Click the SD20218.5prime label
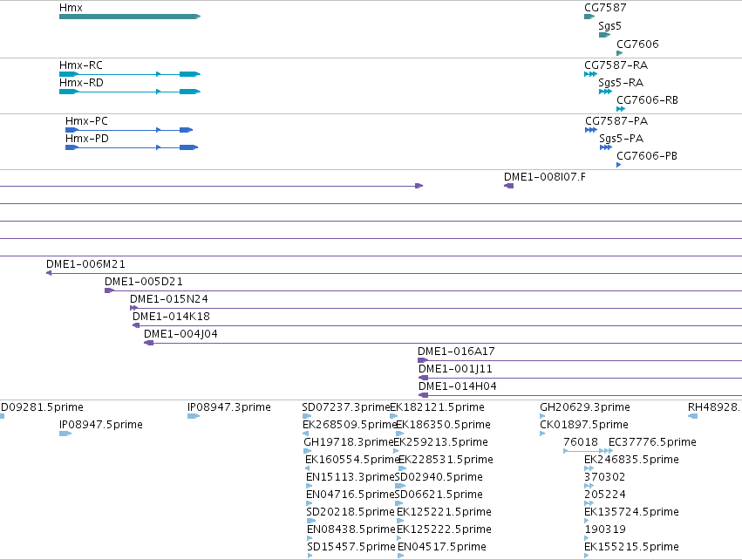Viewport: 742px width, 560px height. (351, 512)
